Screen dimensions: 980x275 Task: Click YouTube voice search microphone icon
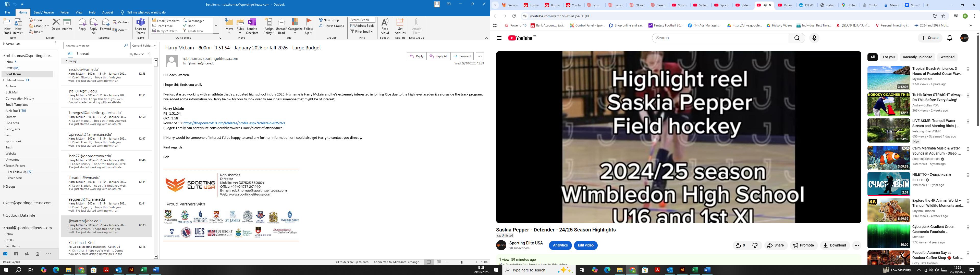pos(814,38)
